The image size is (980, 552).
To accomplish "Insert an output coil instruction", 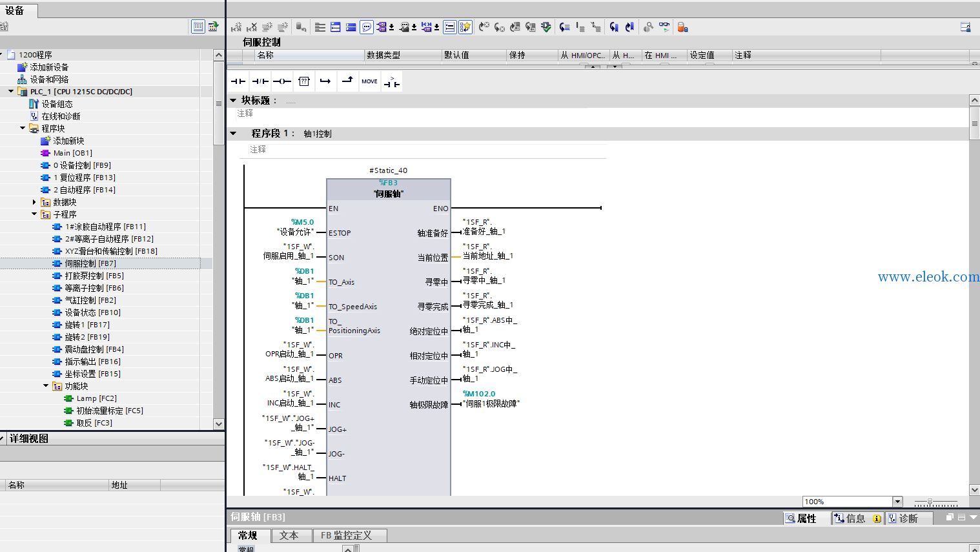I will (x=282, y=81).
